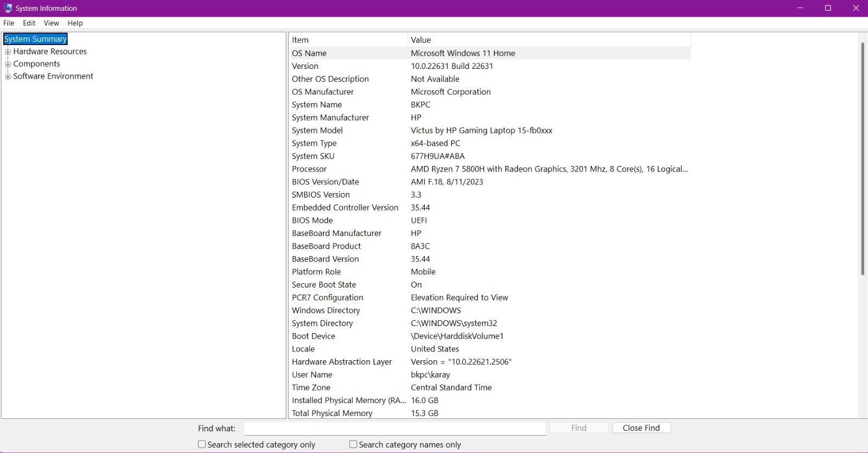The width and height of the screenshot is (868, 453).
Task: Open the File menu
Action: (9, 23)
